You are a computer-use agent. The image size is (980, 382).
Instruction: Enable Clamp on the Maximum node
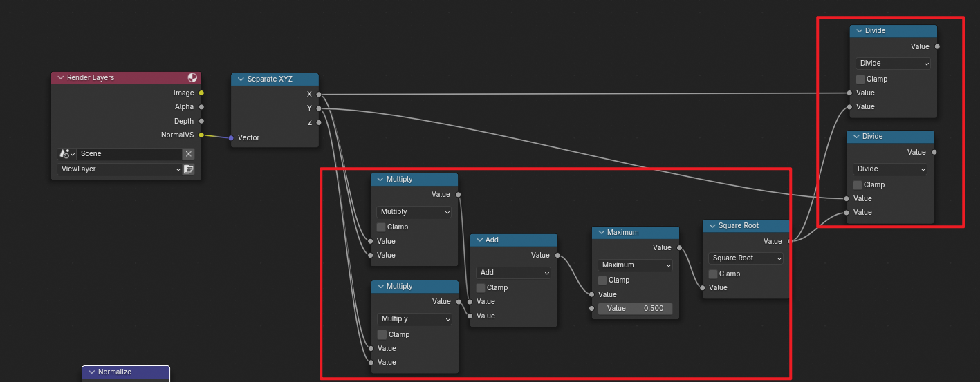(x=602, y=280)
